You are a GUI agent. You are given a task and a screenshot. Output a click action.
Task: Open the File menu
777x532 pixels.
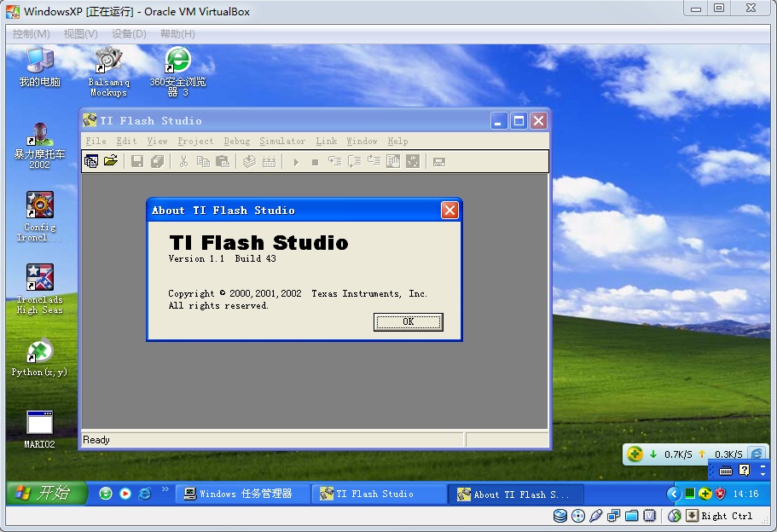[x=96, y=142]
